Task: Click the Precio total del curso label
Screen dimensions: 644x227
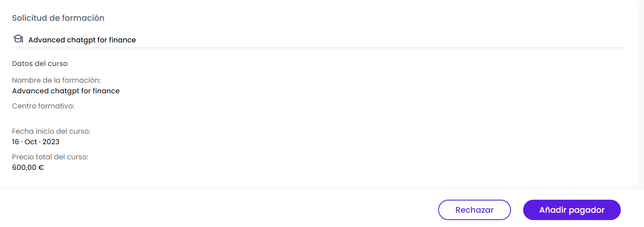Action: tap(50, 157)
